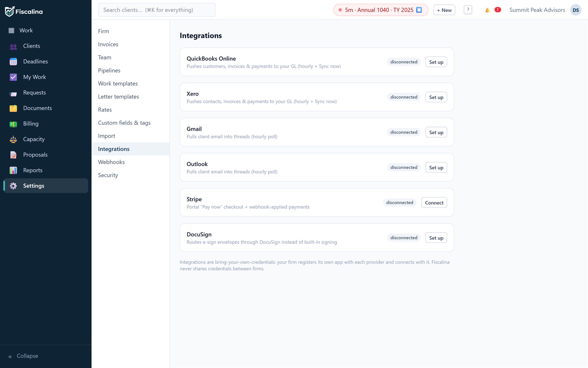Screen dimensions: 588x368
Task: Set up Outlook integration
Action: [x=436, y=168]
